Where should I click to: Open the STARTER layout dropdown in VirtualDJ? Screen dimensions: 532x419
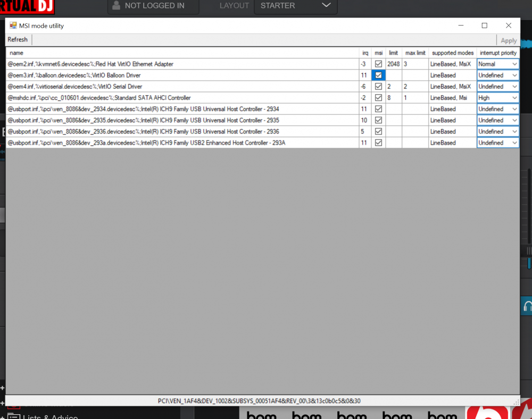(295, 6)
